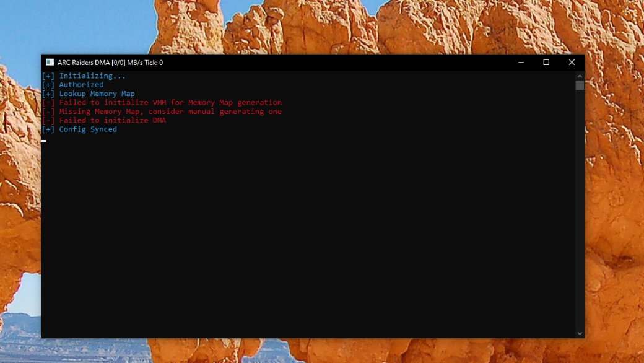Maximize the console window
Screen dimensions: 644x363
pyautogui.click(x=546, y=63)
